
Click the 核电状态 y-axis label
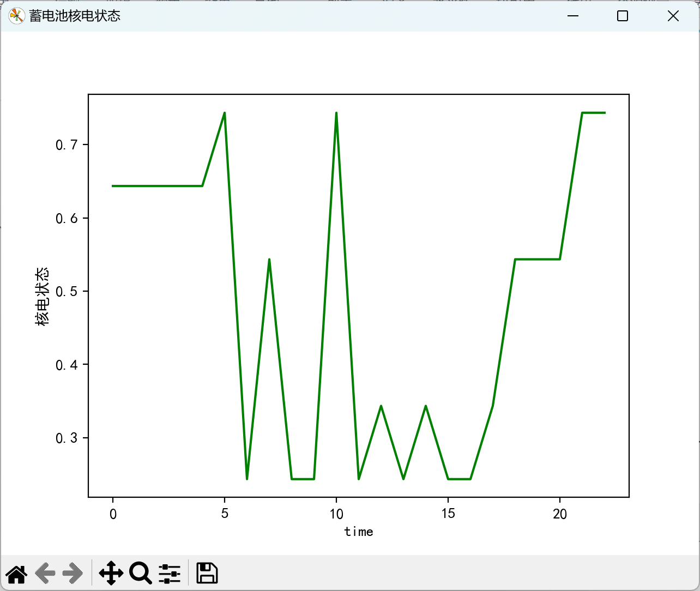42,297
